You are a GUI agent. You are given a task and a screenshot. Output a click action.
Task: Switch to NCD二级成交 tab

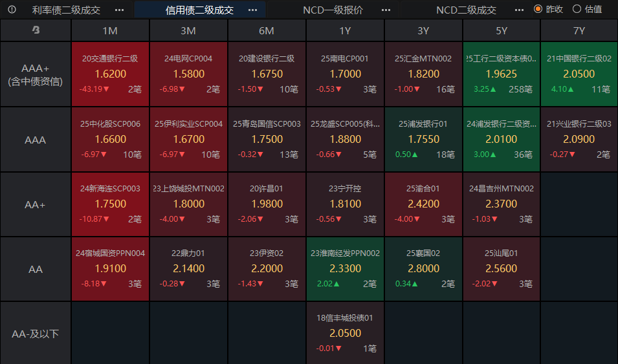coord(467,10)
